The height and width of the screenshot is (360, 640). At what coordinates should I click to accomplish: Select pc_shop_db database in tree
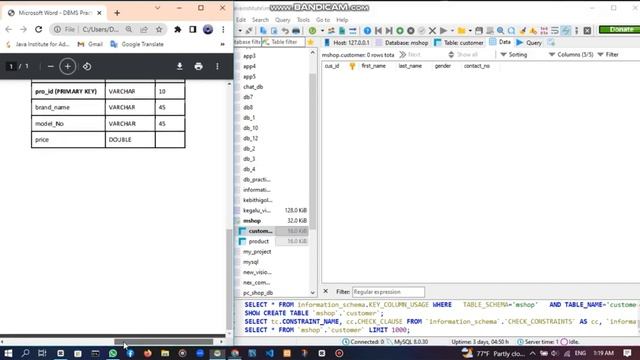(258, 293)
